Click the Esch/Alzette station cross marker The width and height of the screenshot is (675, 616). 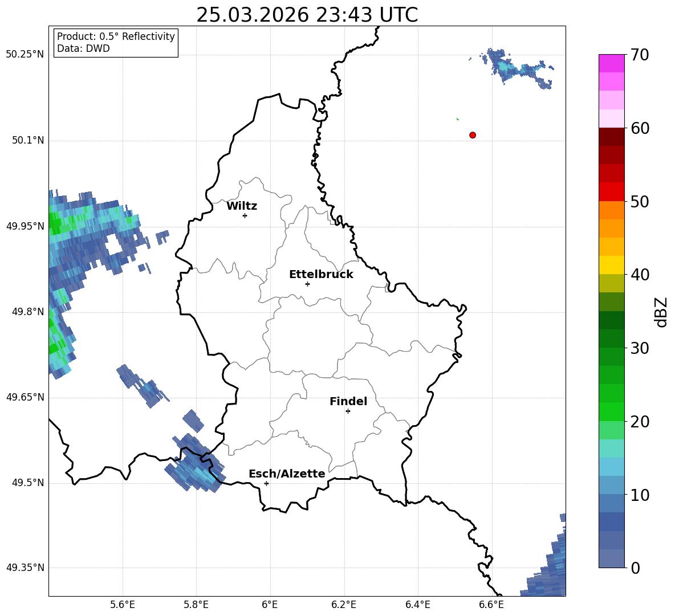pyautogui.click(x=266, y=483)
